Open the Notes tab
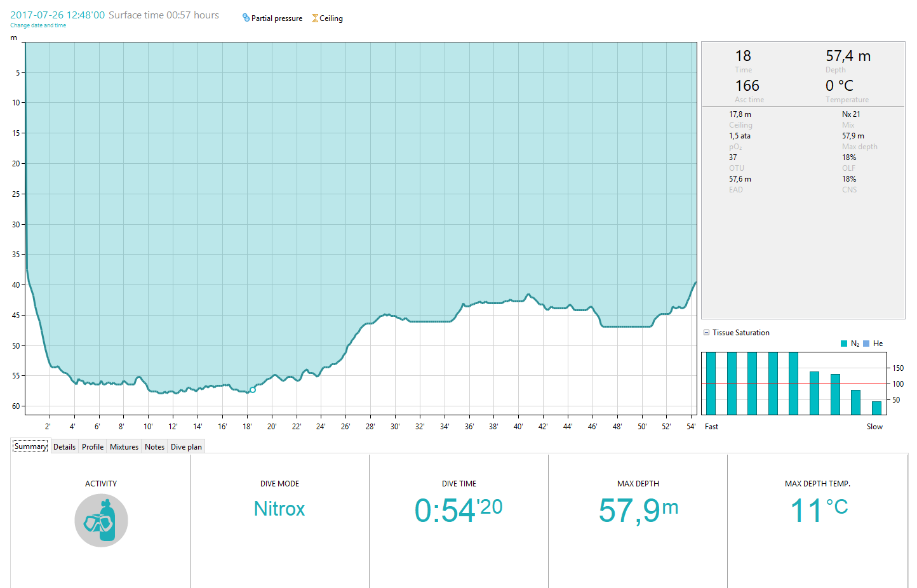The width and height of the screenshot is (917, 588). coord(154,447)
